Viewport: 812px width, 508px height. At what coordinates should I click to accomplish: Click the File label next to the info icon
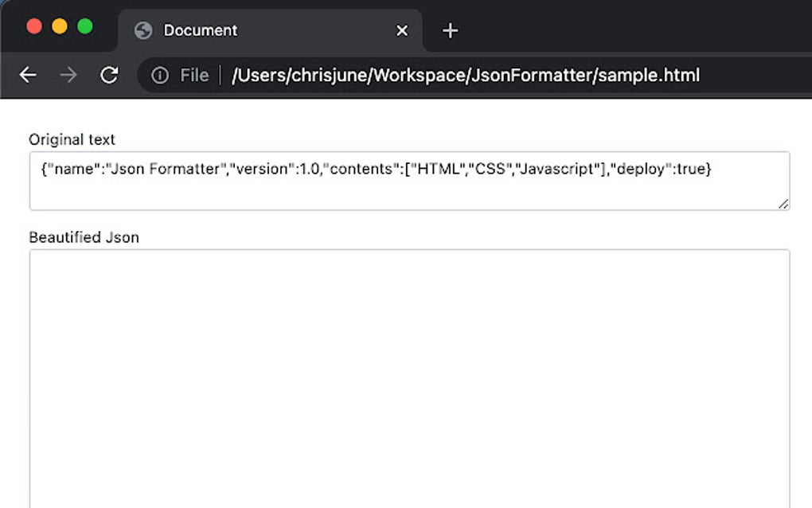tap(193, 75)
